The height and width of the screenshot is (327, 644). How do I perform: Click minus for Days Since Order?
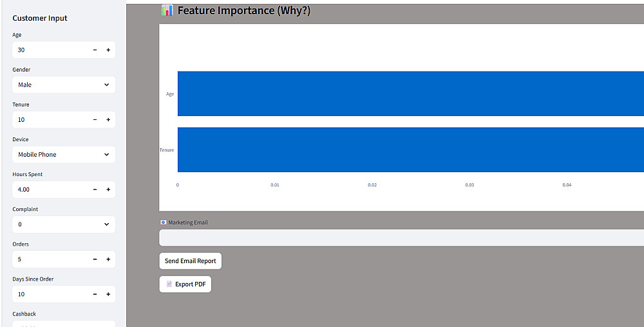pos(95,294)
